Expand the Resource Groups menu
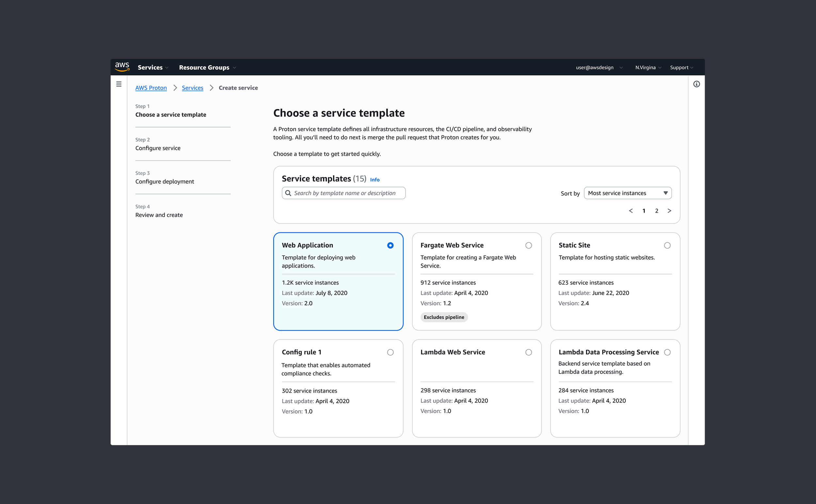This screenshot has height=504, width=816. (207, 67)
